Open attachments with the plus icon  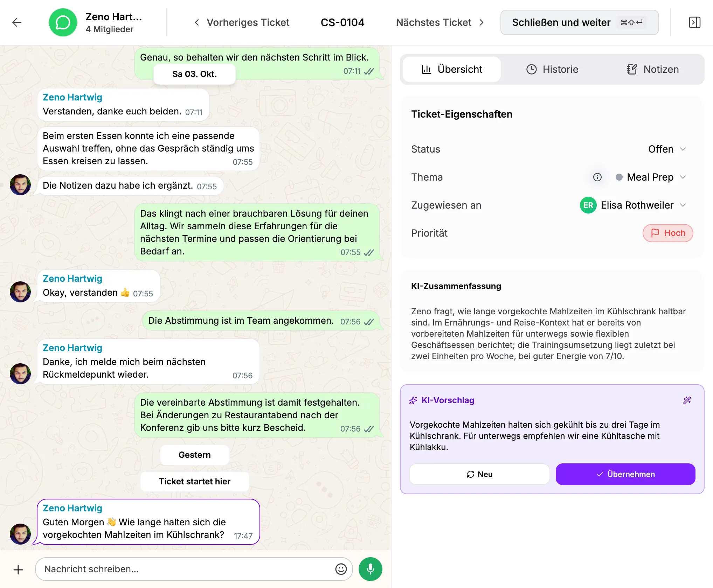[18, 569]
